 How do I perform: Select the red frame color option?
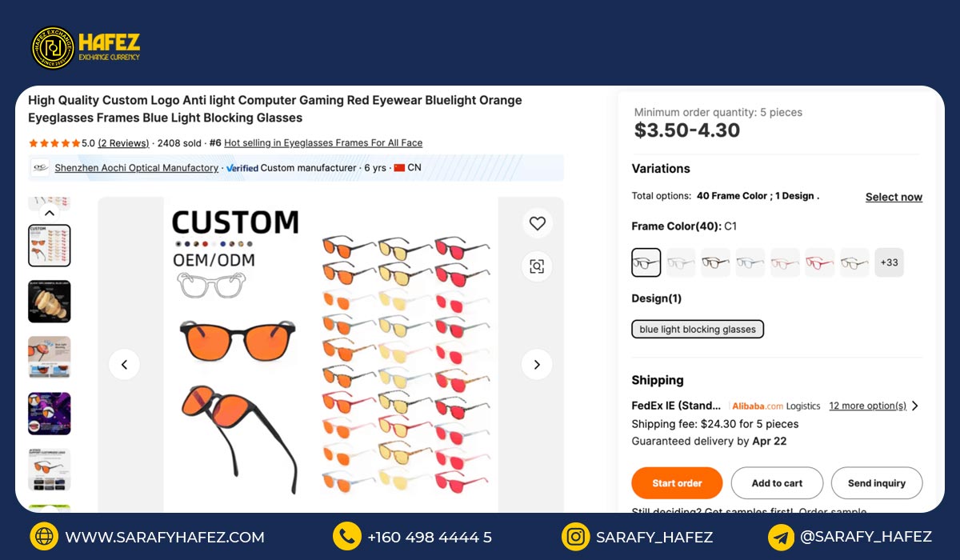[x=819, y=262]
